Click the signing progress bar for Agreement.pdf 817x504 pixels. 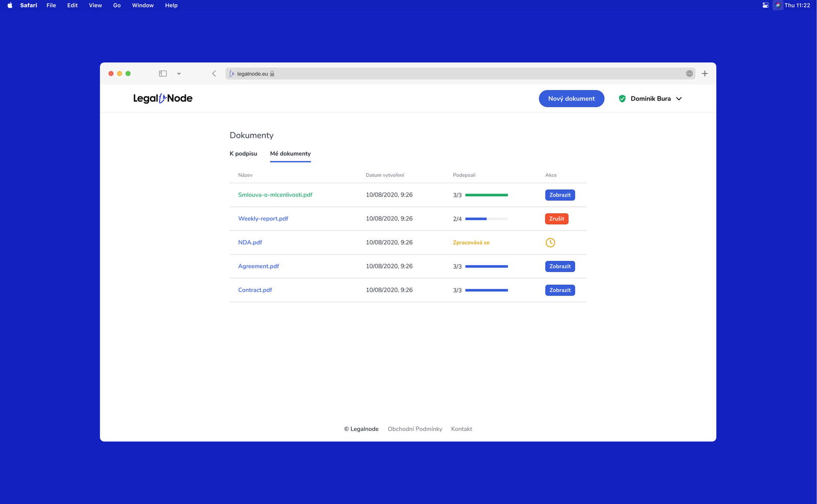point(486,266)
